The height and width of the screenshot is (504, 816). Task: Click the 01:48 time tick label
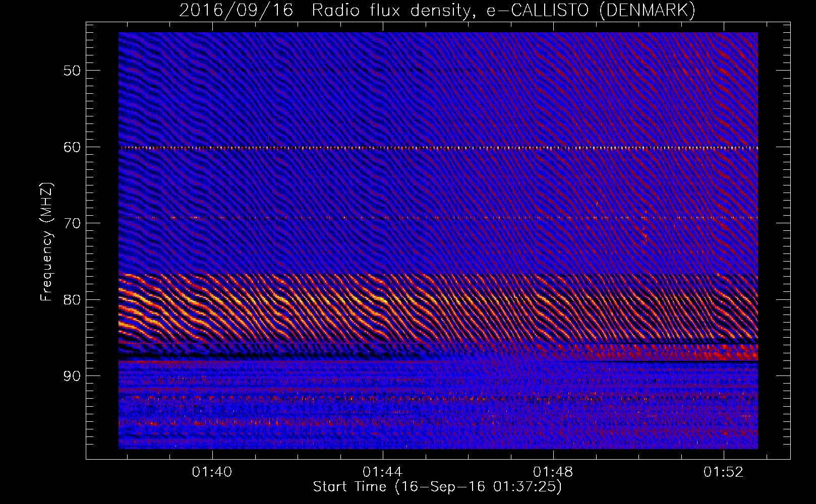coord(553,472)
